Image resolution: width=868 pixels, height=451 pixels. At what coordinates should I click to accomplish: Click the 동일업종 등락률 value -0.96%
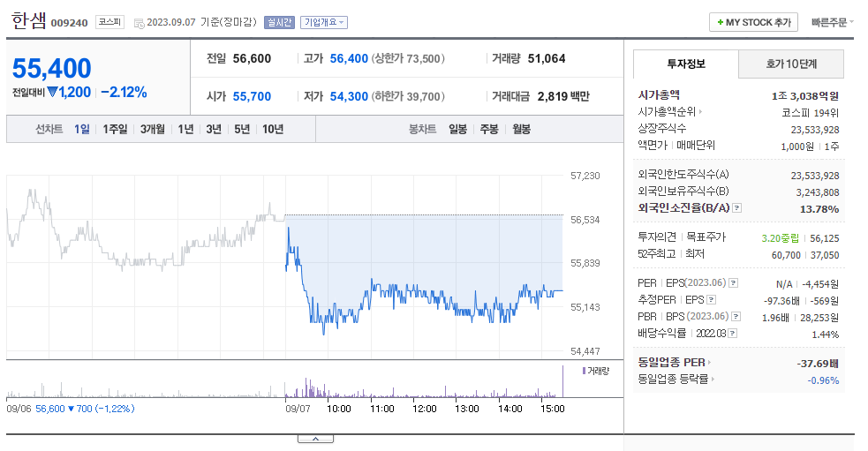coord(823,380)
